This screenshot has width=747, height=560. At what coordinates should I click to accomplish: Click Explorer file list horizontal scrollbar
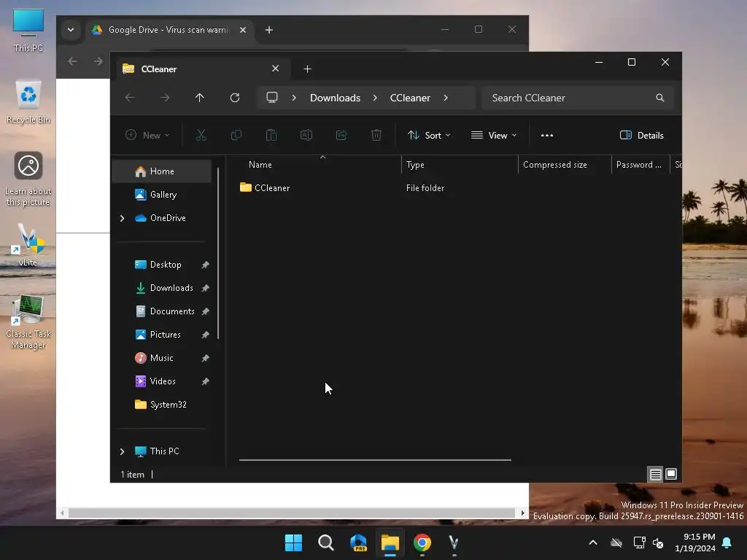pyautogui.click(x=375, y=460)
